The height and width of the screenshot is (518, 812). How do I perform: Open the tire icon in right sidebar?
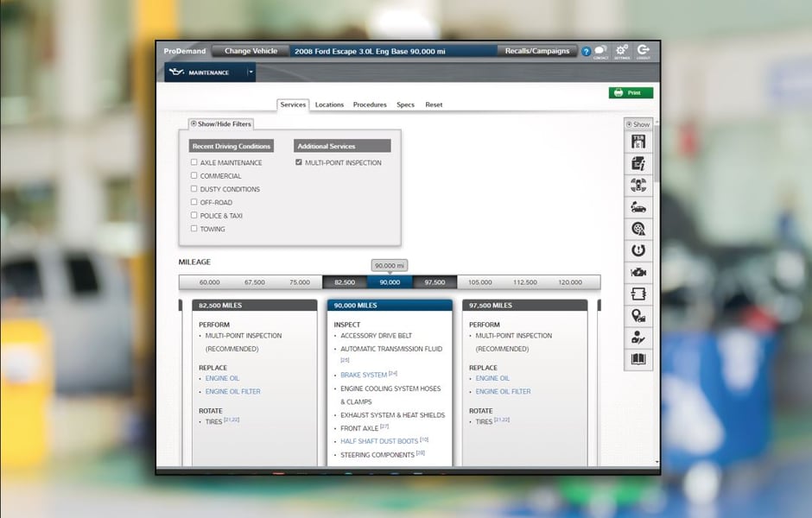[638, 229]
